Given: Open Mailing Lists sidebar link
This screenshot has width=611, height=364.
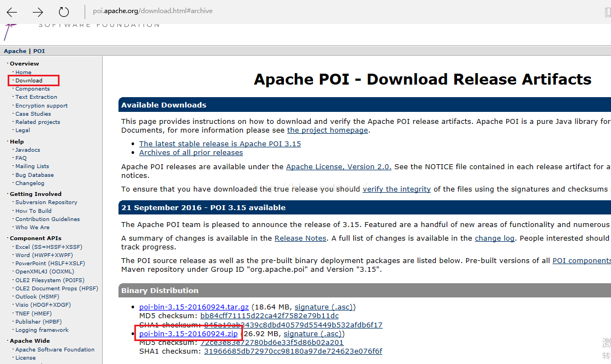Looking at the screenshot, I should click(32, 166).
